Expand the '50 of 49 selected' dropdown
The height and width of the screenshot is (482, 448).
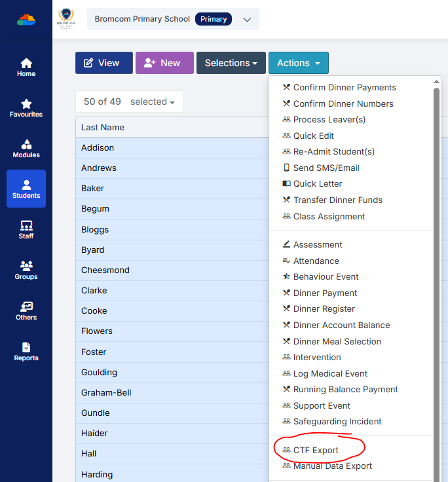pos(129,102)
